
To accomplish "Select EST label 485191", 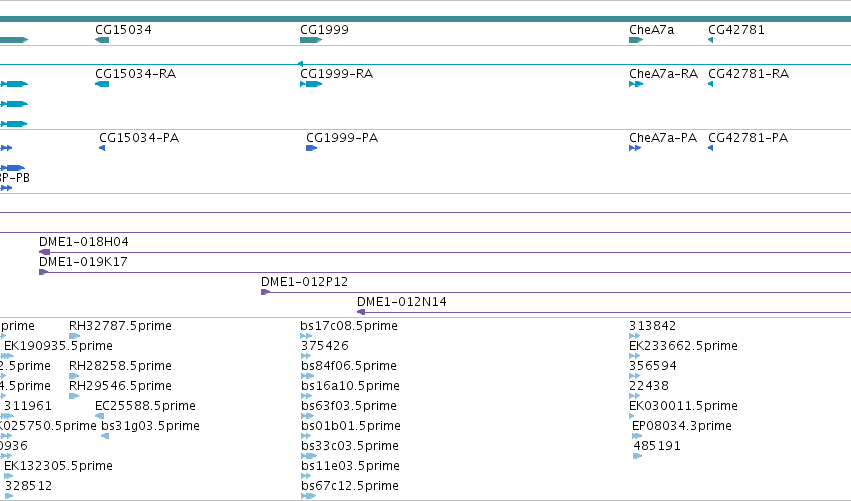I will [657, 446].
